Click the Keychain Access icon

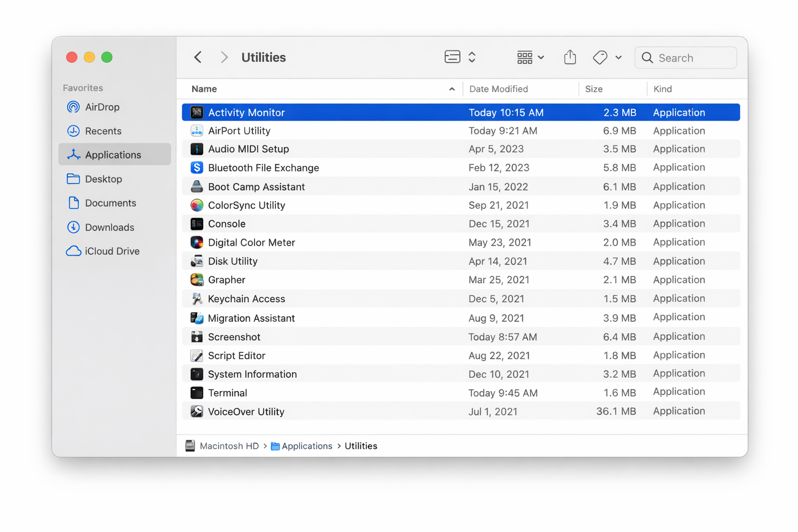click(x=196, y=299)
